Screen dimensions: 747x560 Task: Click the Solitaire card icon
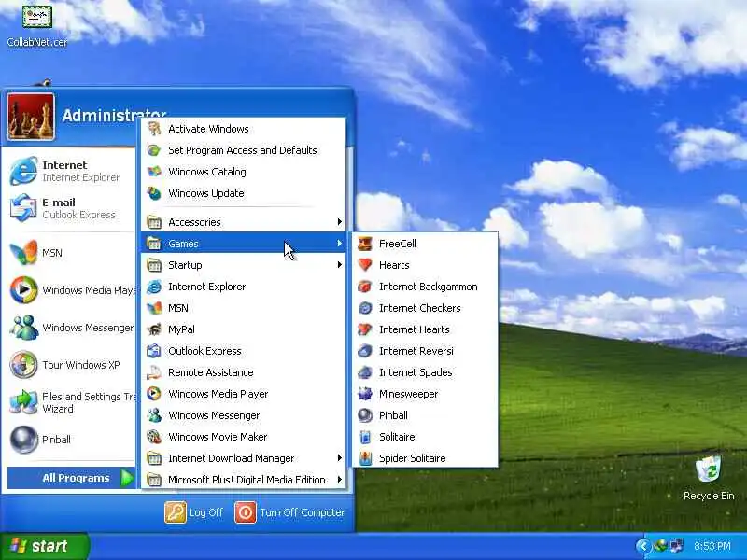[365, 437]
